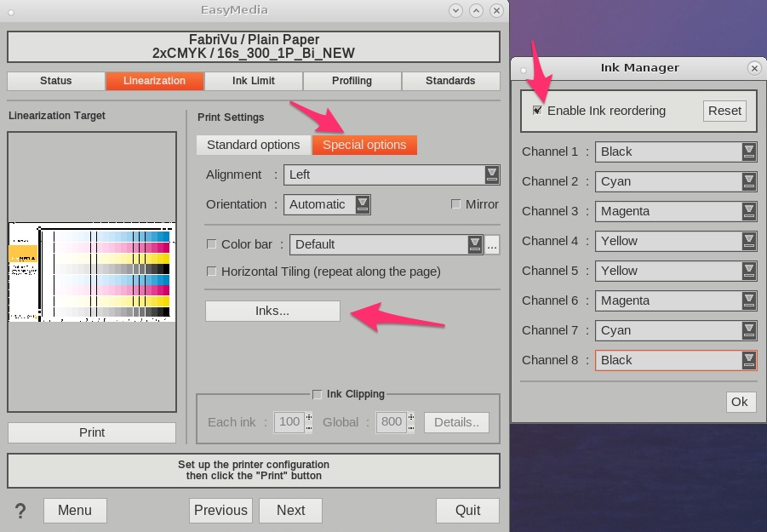Viewport: 767px width, 532px height.
Task: Check the Ink Clipping checkbox
Action: 318,394
